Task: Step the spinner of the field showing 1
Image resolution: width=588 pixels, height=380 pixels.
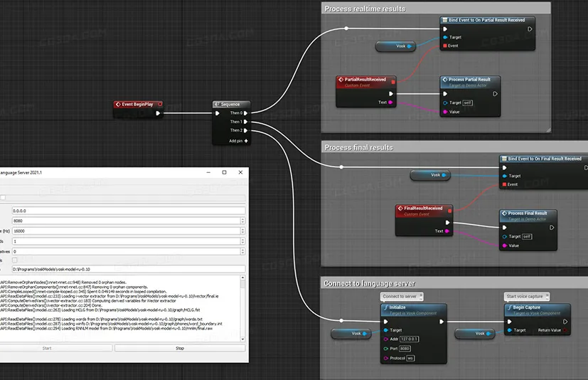Action: pos(242,241)
